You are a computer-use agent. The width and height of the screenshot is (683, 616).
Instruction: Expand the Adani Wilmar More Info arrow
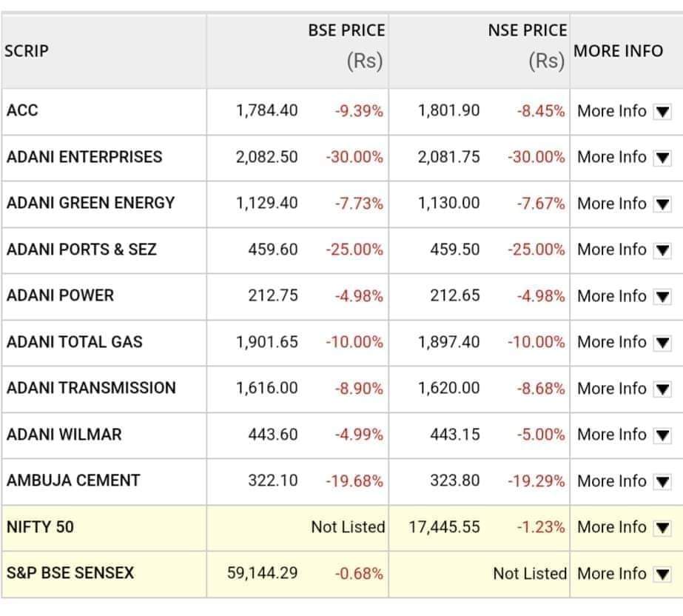tap(663, 435)
